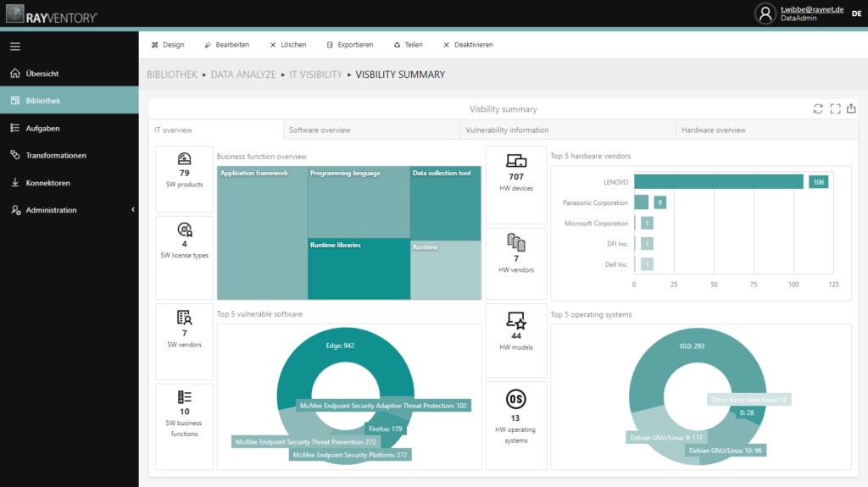Click the Teilen toolbar button

408,45
